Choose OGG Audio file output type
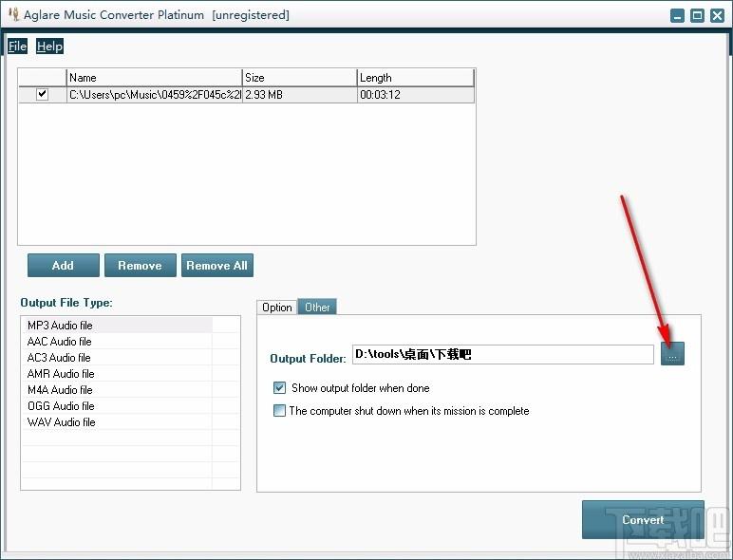733x560 pixels. [x=120, y=406]
